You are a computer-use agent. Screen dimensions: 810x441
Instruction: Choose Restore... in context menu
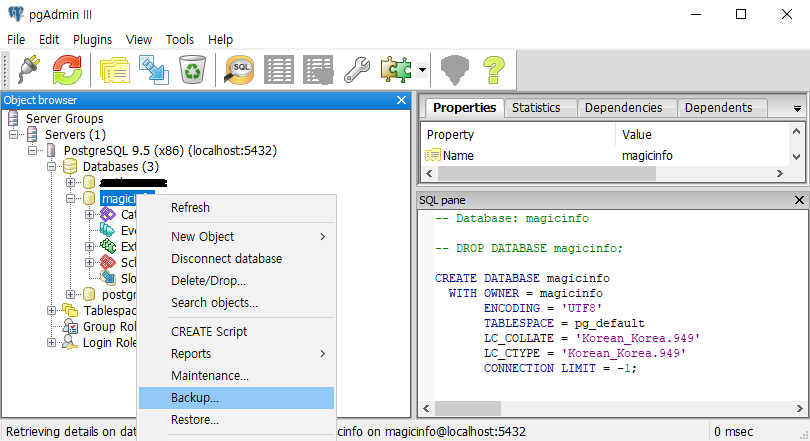point(237,420)
